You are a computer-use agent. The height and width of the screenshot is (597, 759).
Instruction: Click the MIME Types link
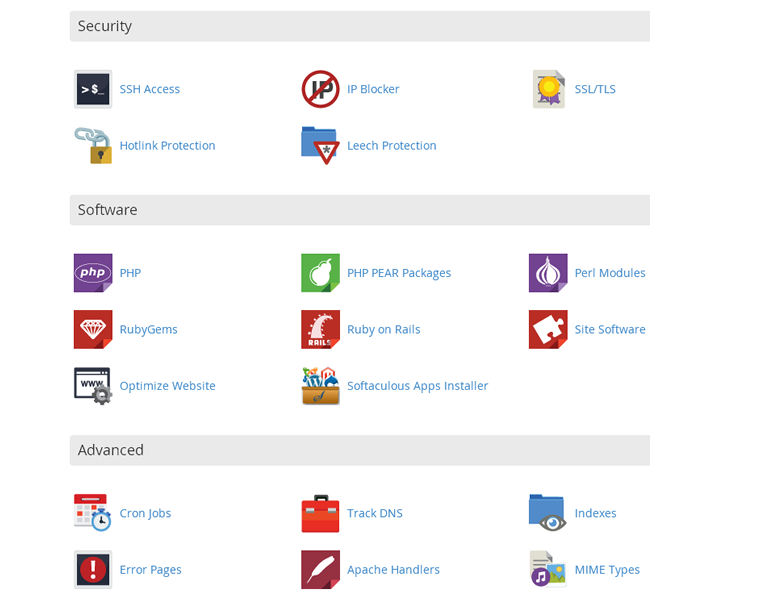point(607,570)
